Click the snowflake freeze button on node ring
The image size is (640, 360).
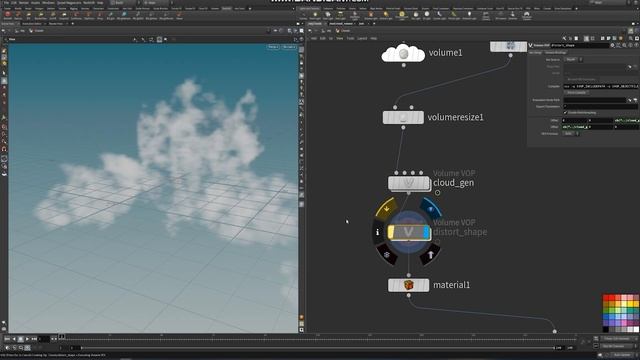coord(387,255)
